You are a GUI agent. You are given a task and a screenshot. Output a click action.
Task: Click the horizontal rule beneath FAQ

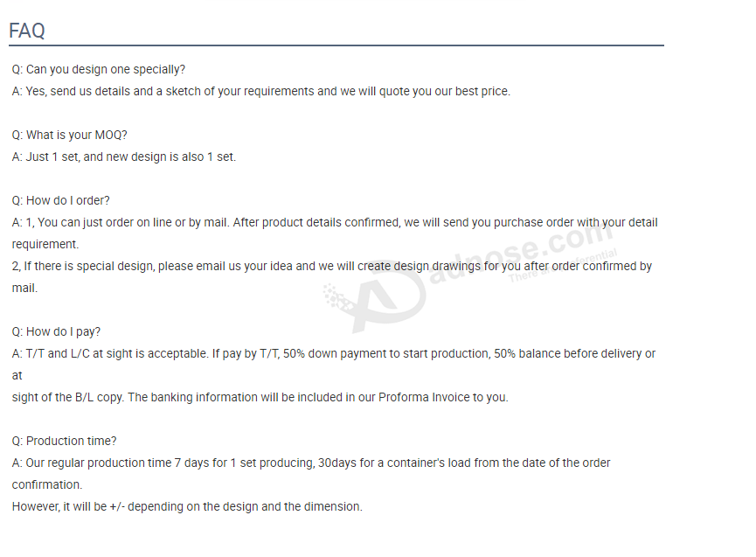pyautogui.click(x=336, y=45)
